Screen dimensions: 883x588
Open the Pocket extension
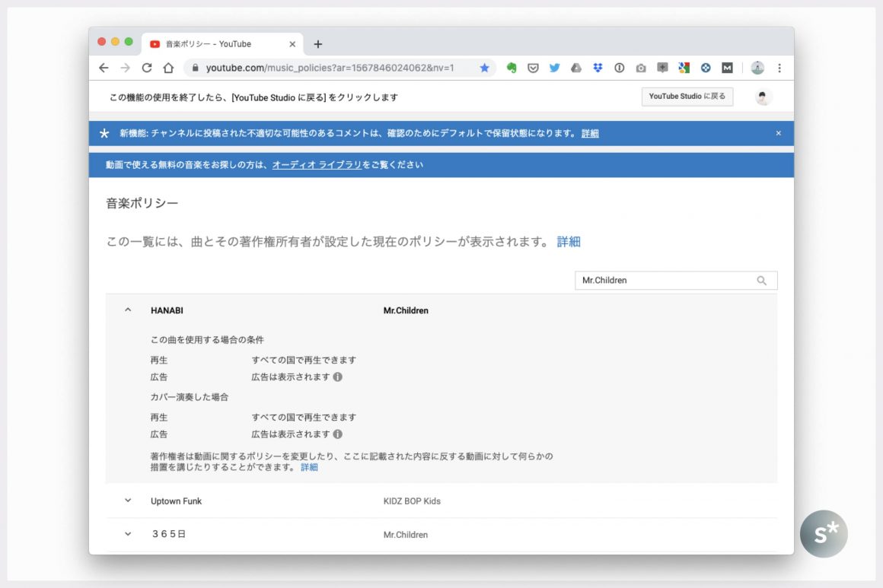tap(534, 68)
